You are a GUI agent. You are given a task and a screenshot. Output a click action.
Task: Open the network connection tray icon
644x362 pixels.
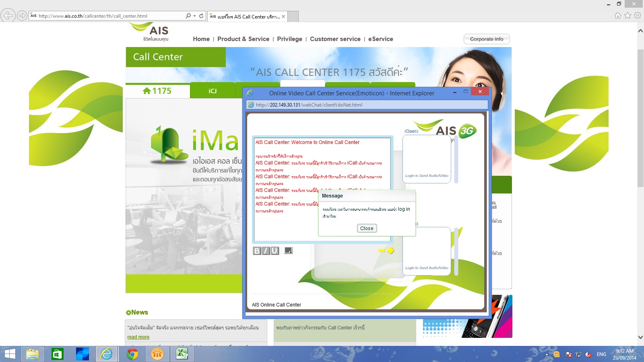pyautogui.click(x=578, y=354)
